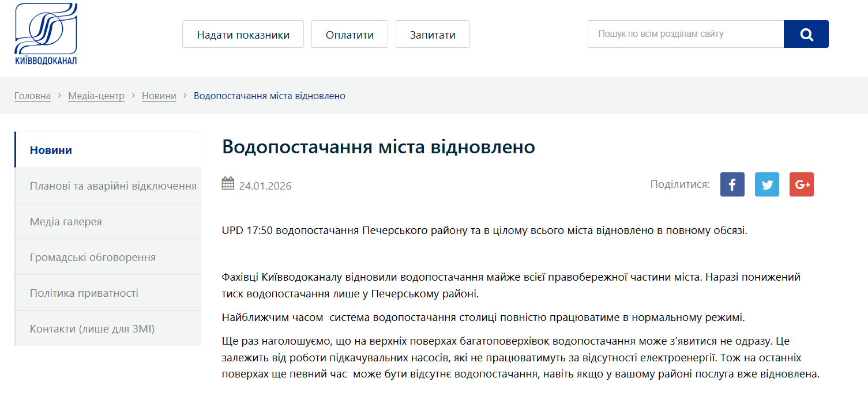Click the Поділитися label
868x408 pixels.
click(x=680, y=184)
